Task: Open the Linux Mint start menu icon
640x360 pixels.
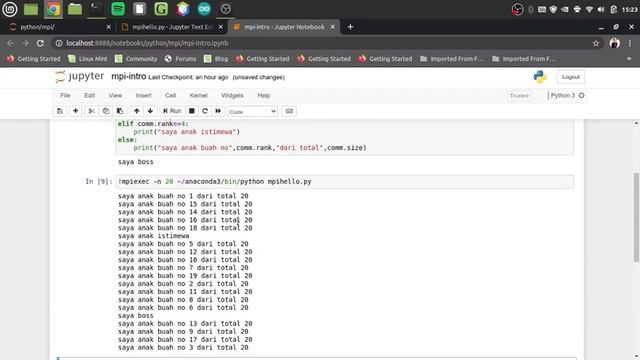Action: tap(10, 9)
